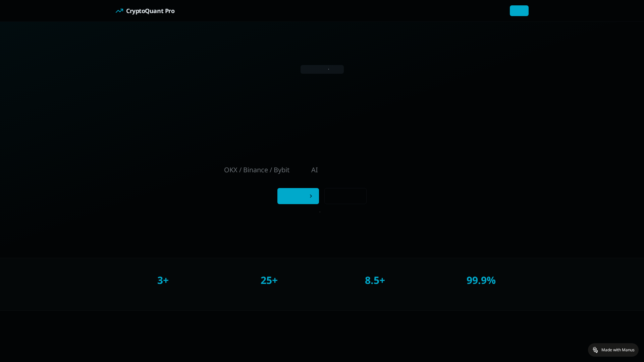Click the chevron arrow inside the cyan CTA button

point(311,196)
